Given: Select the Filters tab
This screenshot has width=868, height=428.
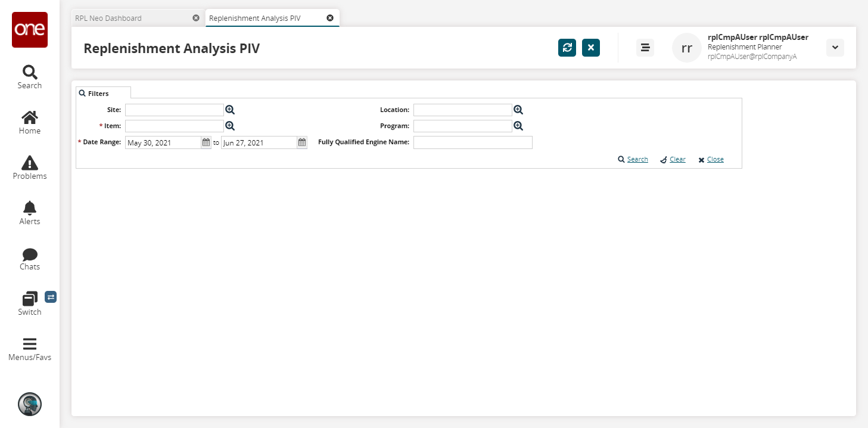Looking at the screenshot, I should coord(104,94).
